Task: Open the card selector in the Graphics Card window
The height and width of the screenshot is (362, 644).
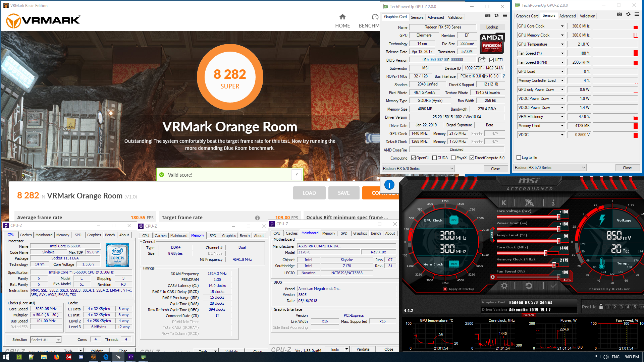Action: click(x=418, y=169)
